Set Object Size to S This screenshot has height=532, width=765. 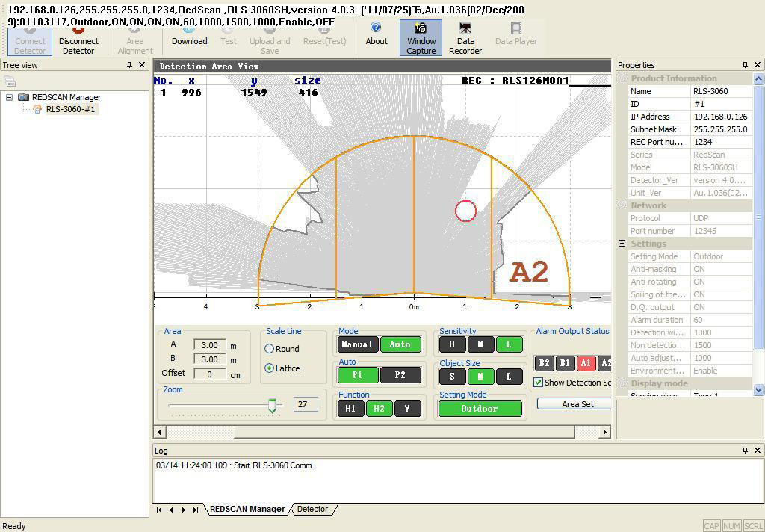click(x=452, y=377)
